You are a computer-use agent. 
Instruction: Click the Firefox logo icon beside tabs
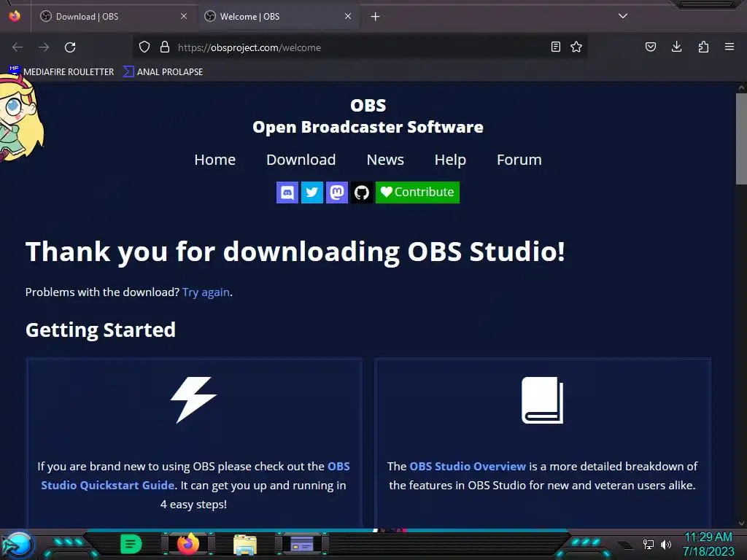point(15,16)
